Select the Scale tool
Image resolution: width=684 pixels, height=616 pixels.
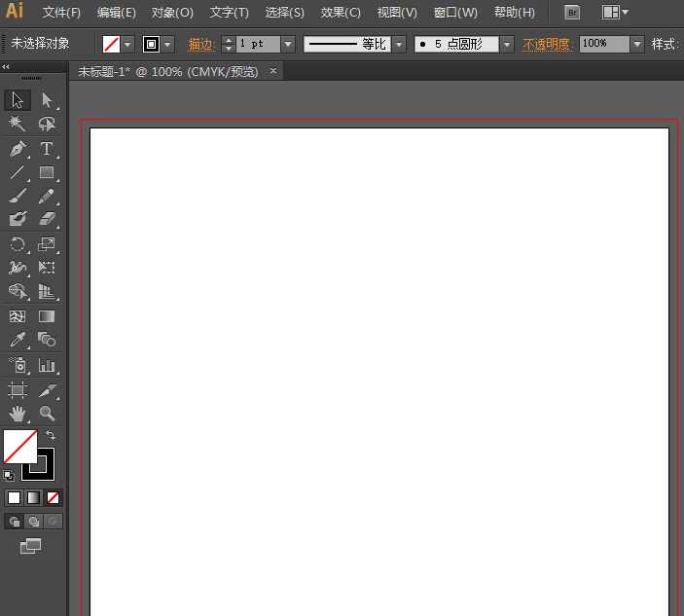coord(47,244)
